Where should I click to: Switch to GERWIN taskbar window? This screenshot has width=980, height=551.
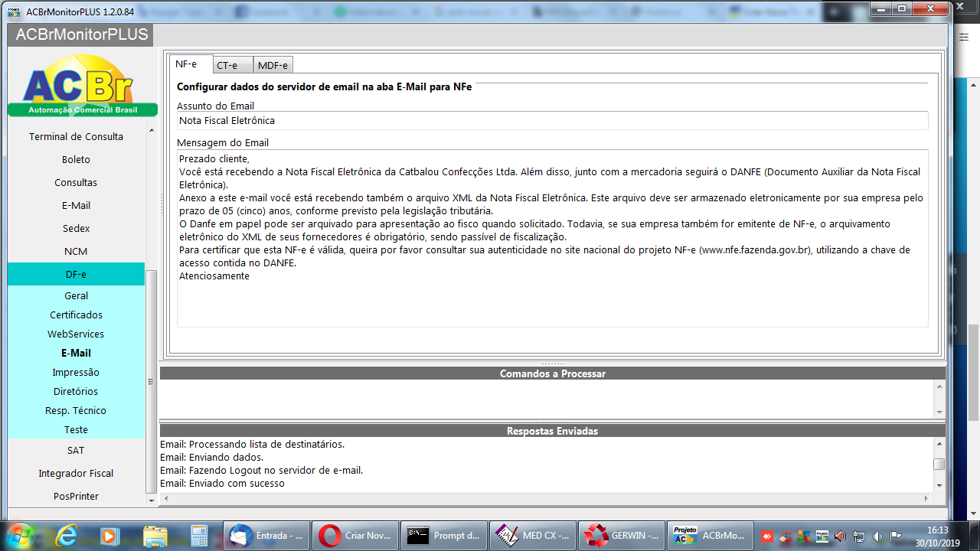click(622, 536)
